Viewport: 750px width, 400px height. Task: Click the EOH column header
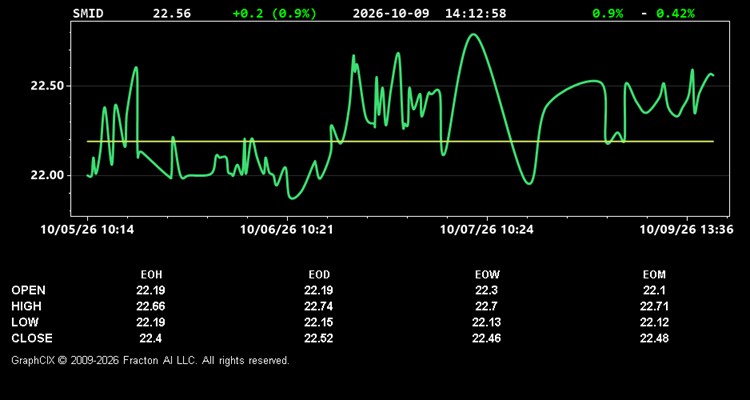pyautogui.click(x=151, y=275)
